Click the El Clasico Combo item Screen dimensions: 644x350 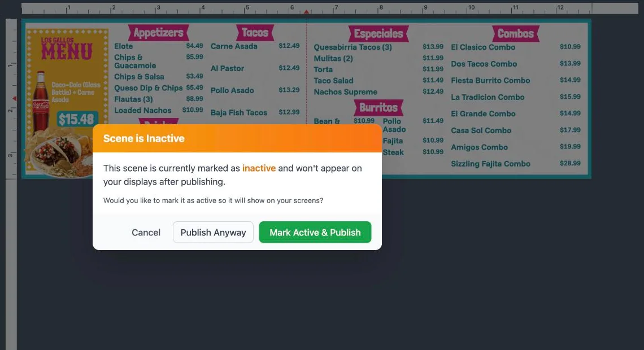point(483,47)
